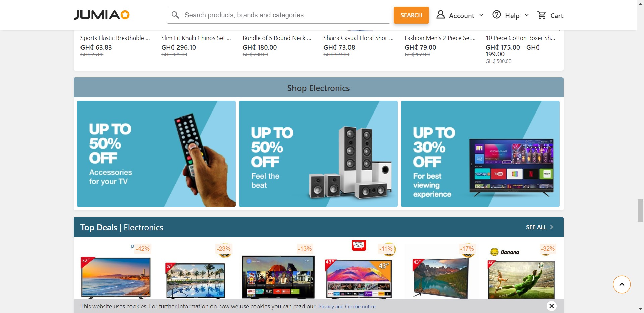Click the Account person icon
This screenshot has width=644, height=313.
440,15
